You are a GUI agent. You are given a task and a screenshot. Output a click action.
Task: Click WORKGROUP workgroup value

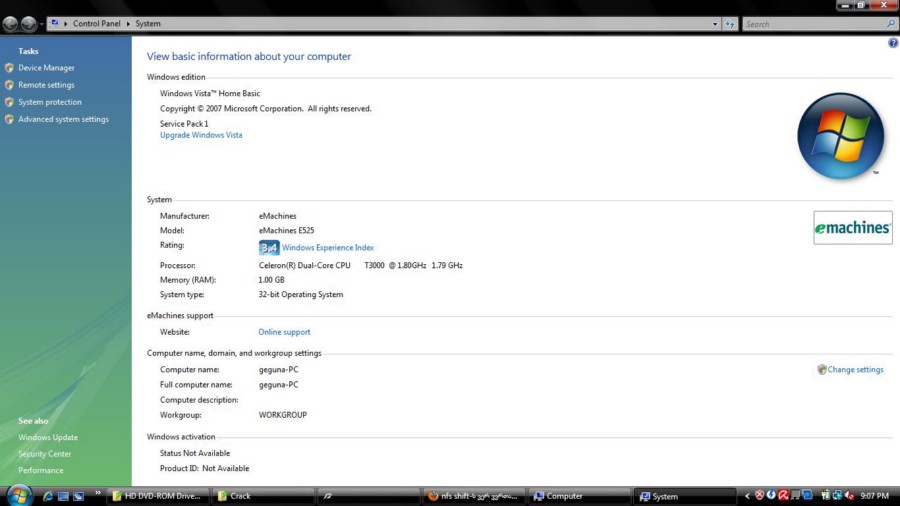point(282,415)
